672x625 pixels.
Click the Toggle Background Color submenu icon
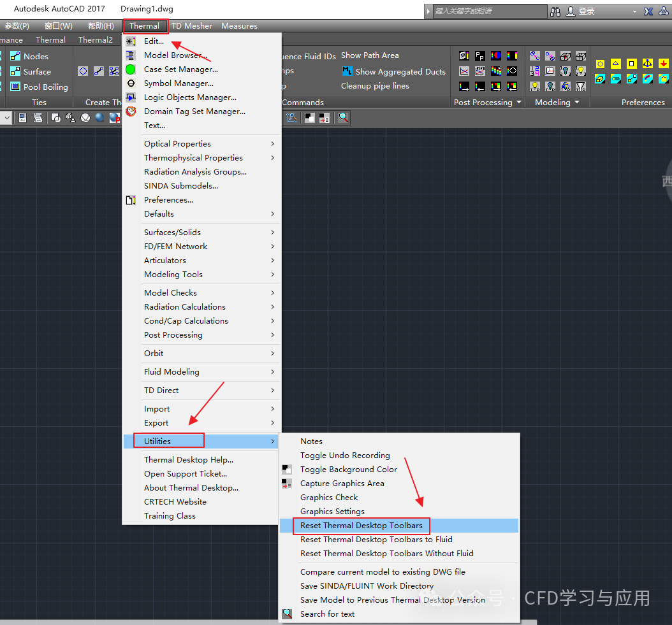287,470
